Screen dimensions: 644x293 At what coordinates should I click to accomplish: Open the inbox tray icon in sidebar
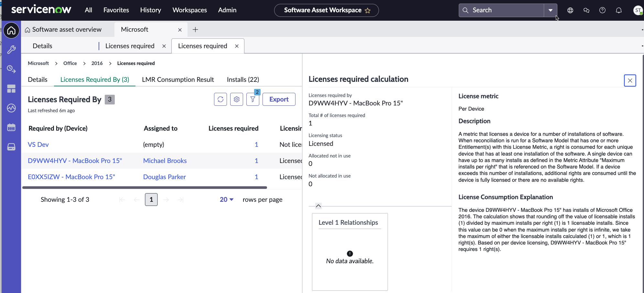tap(11, 147)
